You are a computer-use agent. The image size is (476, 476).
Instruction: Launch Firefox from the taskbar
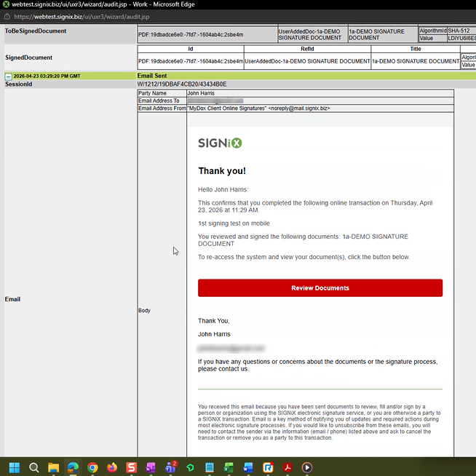[x=112, y=467]
